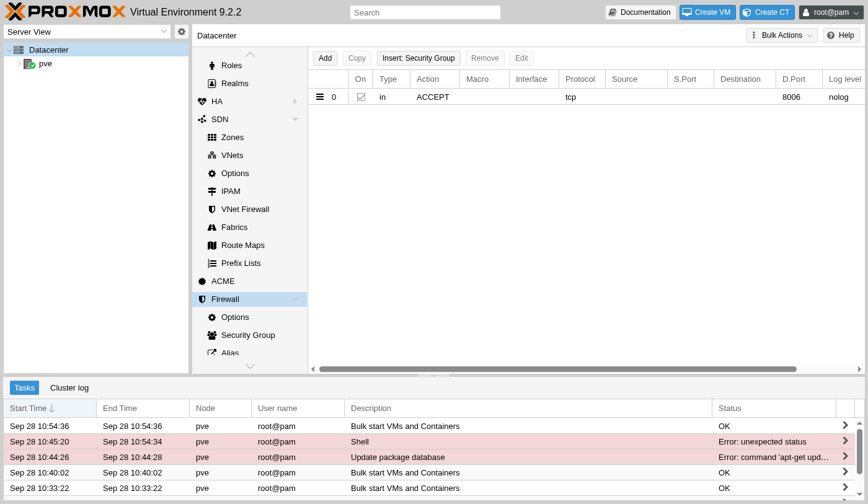Click Insert: Security Group button
The width and height of the screenshot is (868, 504).
(418, 58)
